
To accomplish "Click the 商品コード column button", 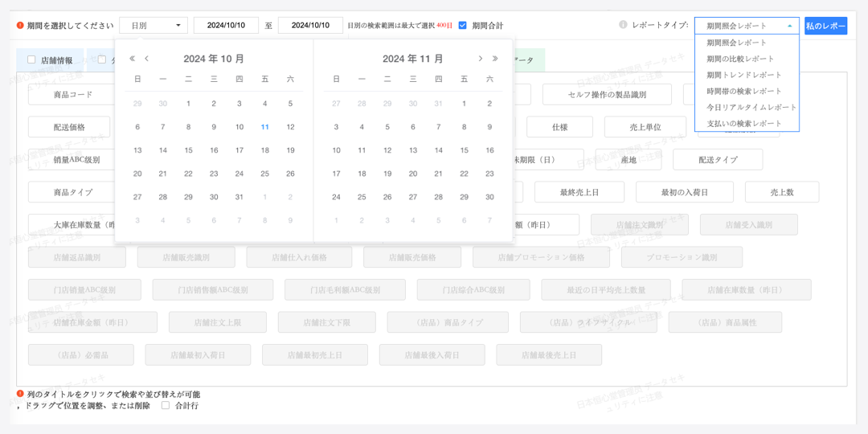I will pyautogui.click(x=73, y=95).
